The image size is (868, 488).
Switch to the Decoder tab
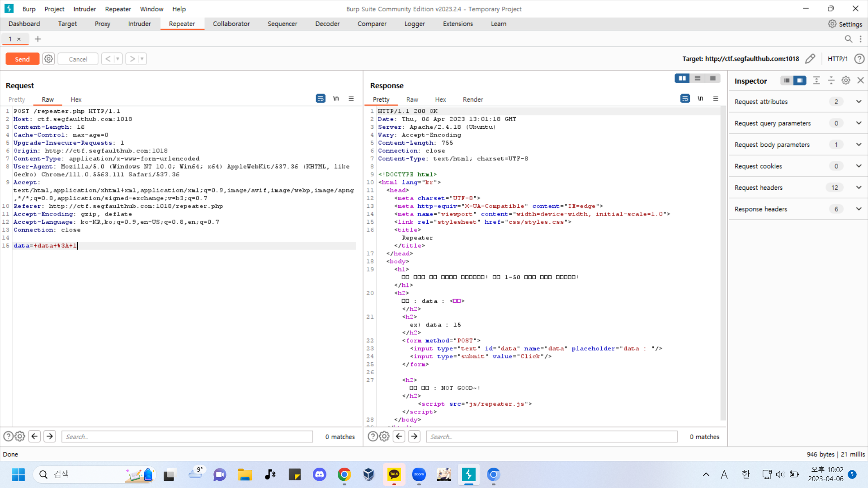point(327,24)
